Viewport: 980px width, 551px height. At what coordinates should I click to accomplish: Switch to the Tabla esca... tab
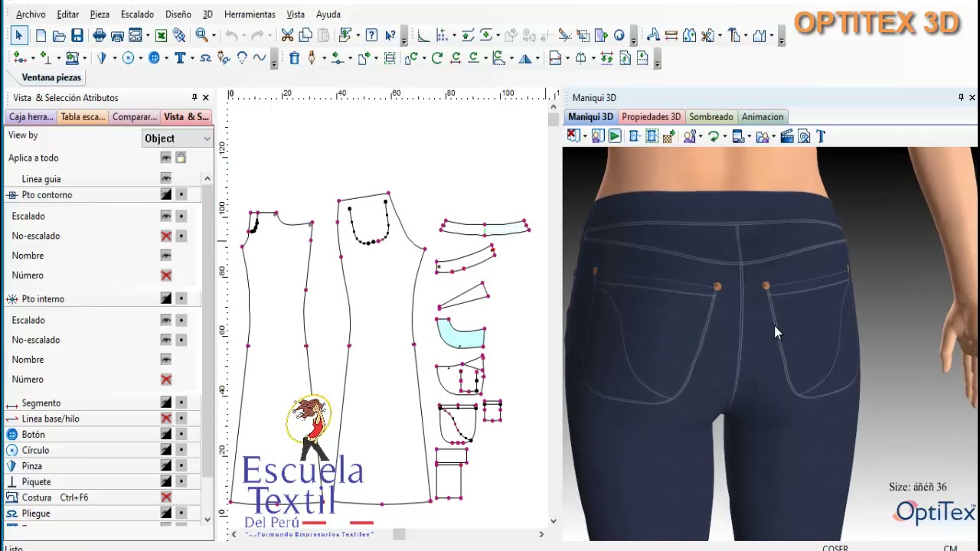[83, 117]
